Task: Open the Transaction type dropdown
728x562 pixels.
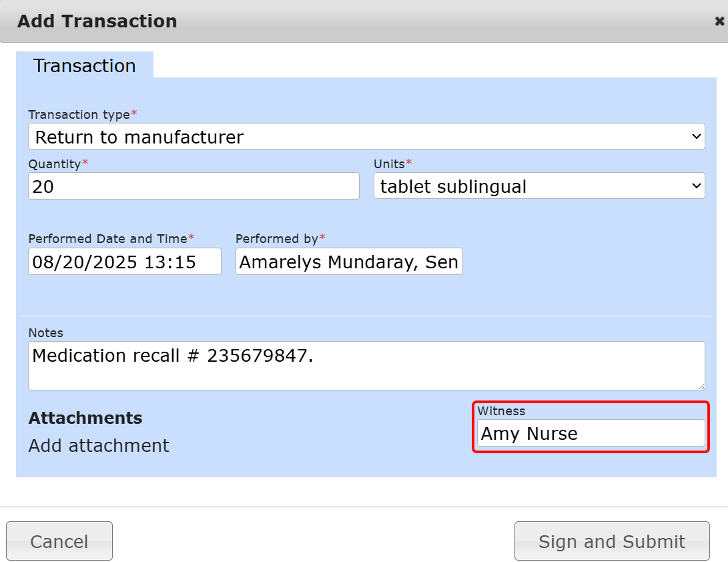Action: pos(366,137)
